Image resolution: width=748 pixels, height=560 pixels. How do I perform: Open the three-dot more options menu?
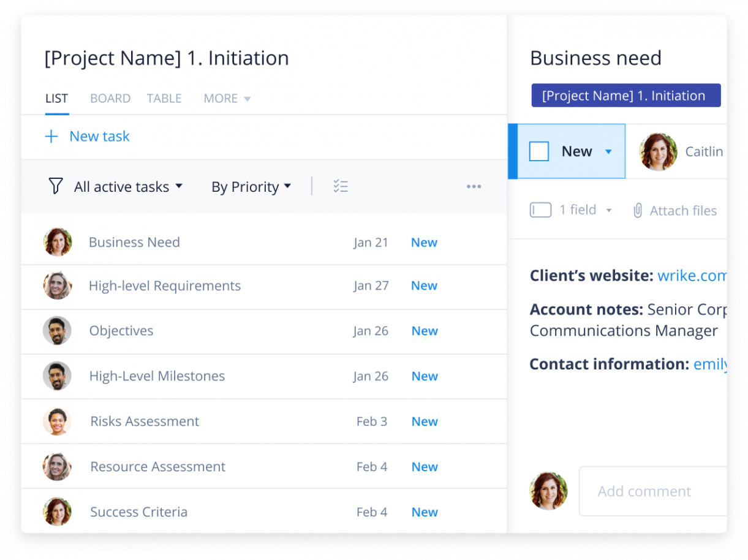(474, 187)
